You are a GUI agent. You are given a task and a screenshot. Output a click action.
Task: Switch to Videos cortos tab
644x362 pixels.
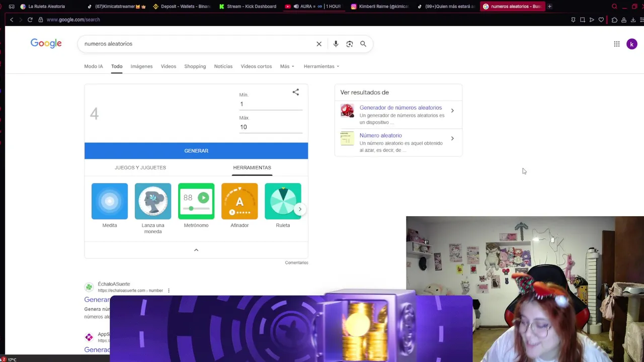point(256,66)
